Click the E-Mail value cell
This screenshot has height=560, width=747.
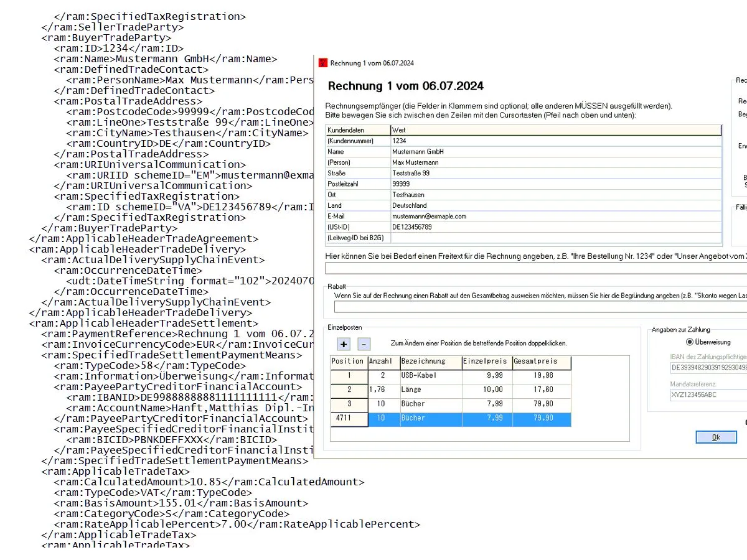coord(555,217)
